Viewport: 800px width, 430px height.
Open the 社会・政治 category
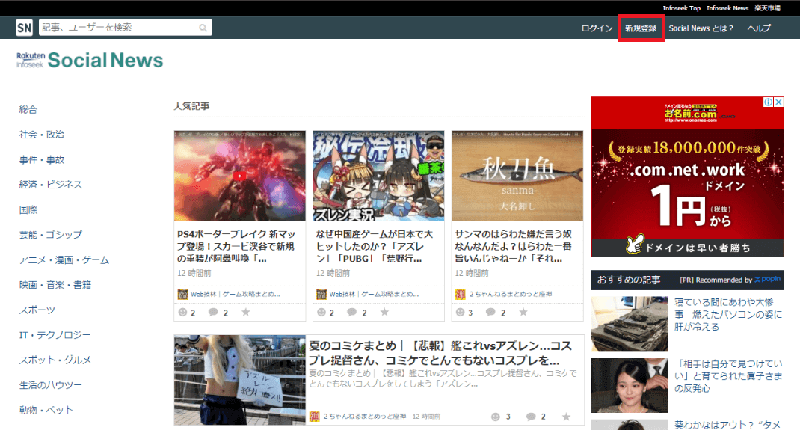pyautogui.click(x=42, y=134)
